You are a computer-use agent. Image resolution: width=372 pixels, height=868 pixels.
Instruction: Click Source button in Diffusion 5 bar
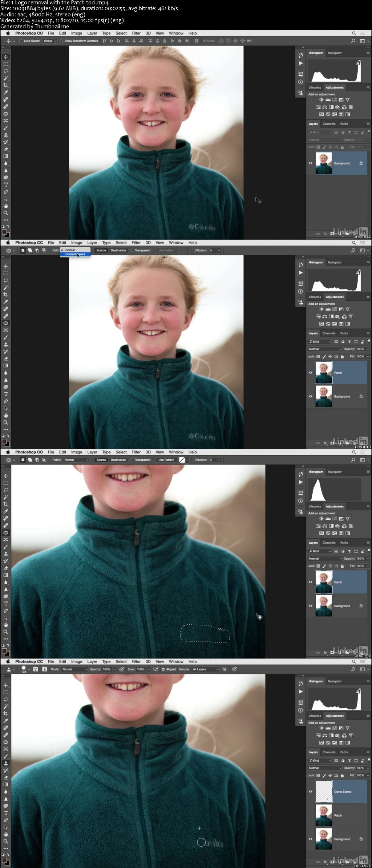[101, 250]
